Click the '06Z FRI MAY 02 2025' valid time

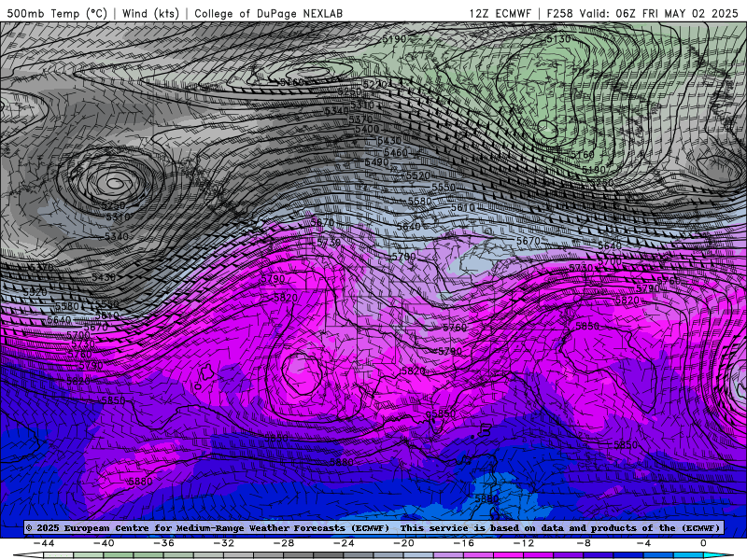[x=677, y=13]
